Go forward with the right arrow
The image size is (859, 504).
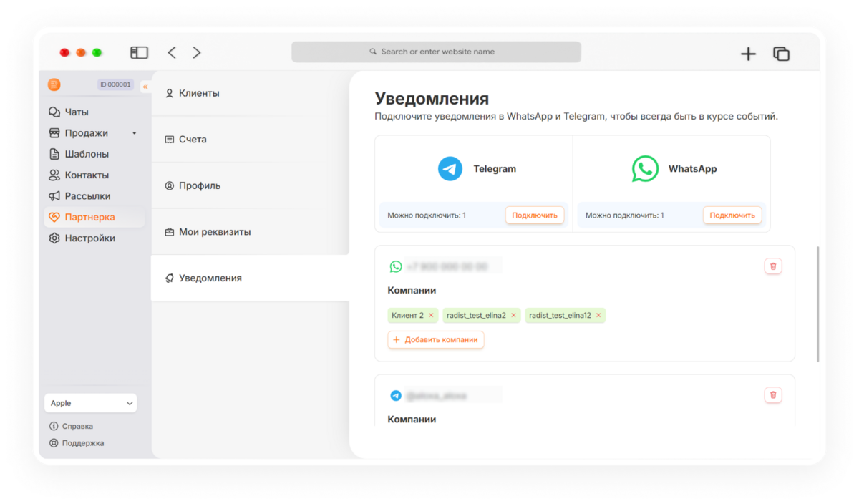[x=197, y=52]
